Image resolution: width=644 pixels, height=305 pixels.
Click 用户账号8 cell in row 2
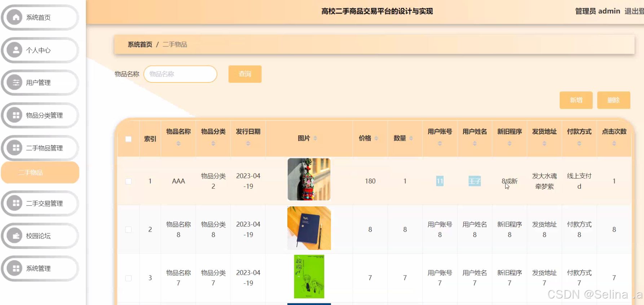[440, 229]
